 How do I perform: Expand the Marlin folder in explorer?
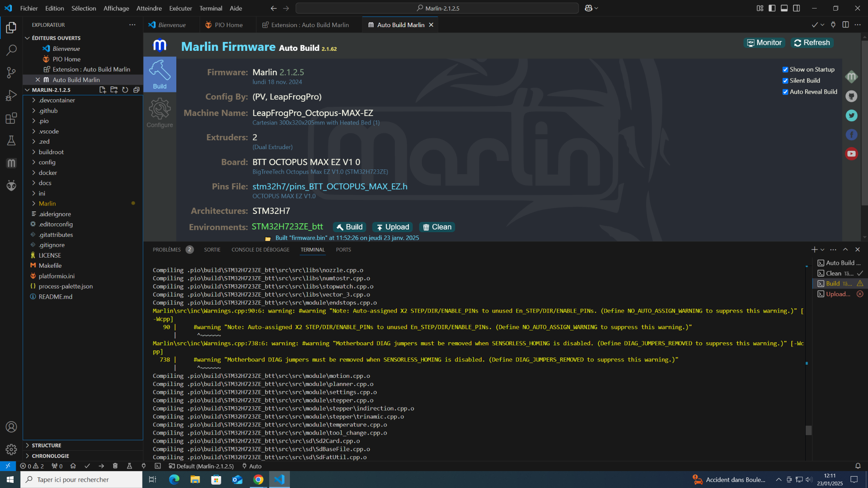47,203
